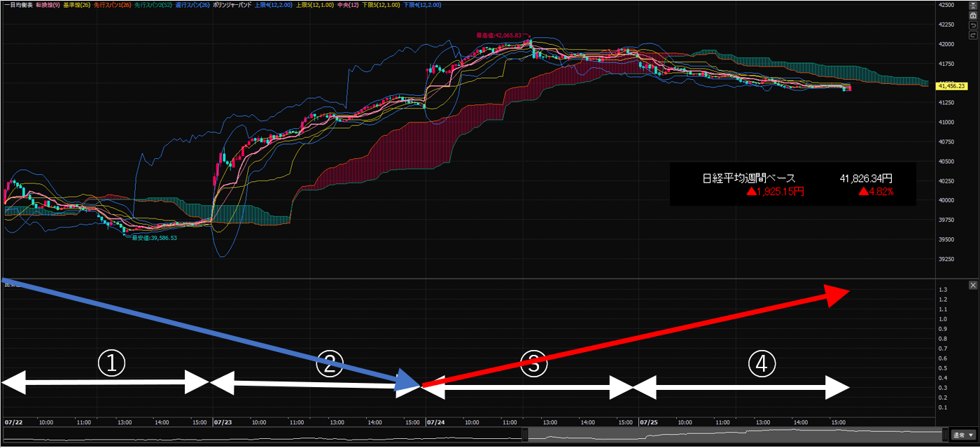980x448 pixels.
Task: Click the left range slider handle
Action: click(526, 435)
